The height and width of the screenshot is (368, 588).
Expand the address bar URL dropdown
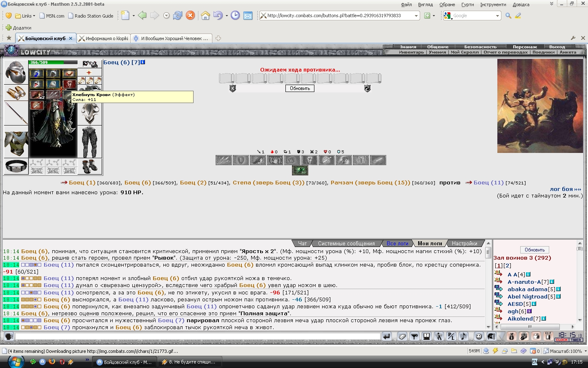pos(416,16)
